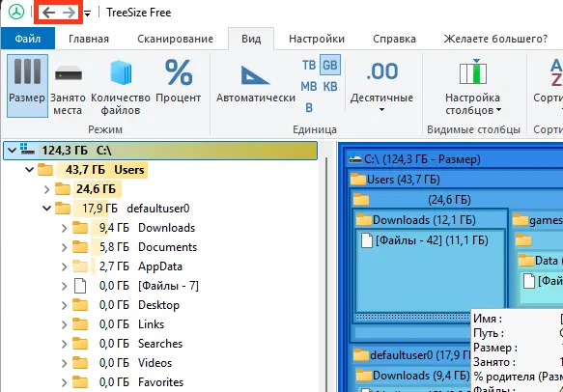Open the Десятичные decimals dropdown
563x392 pixels.
(381, 86)
